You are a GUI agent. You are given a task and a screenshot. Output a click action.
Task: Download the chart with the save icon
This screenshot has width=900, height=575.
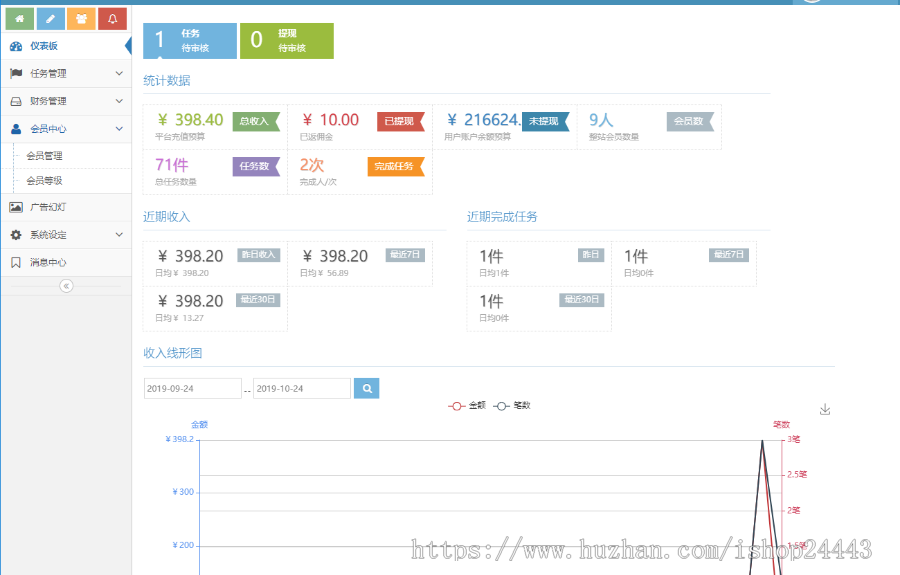pyautogui.click(x=825, y=410)
